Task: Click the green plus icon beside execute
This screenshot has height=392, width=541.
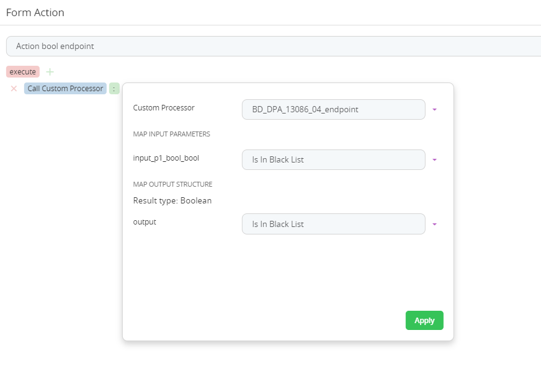Action: coord(50,72)
